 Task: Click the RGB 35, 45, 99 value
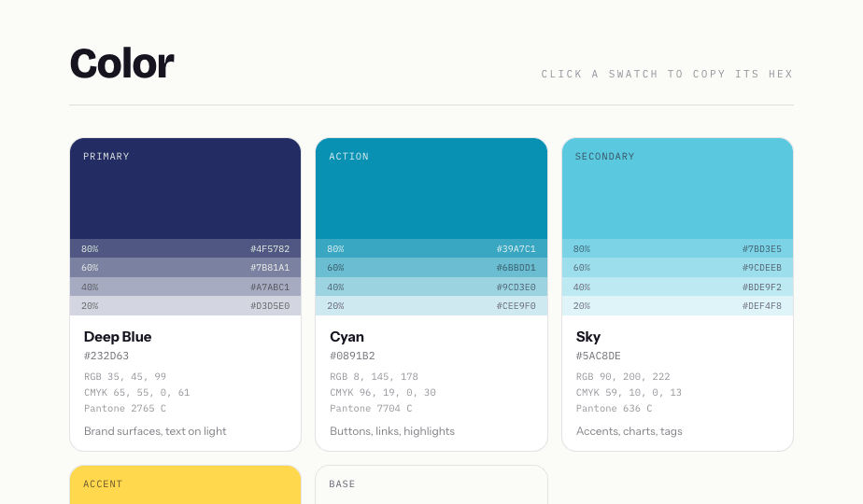(x=125, y=376)
